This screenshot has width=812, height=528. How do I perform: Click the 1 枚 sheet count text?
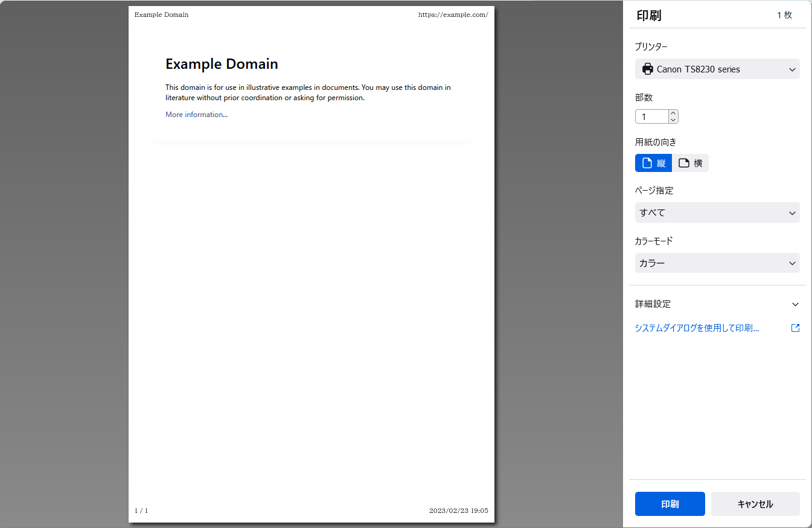784,15
